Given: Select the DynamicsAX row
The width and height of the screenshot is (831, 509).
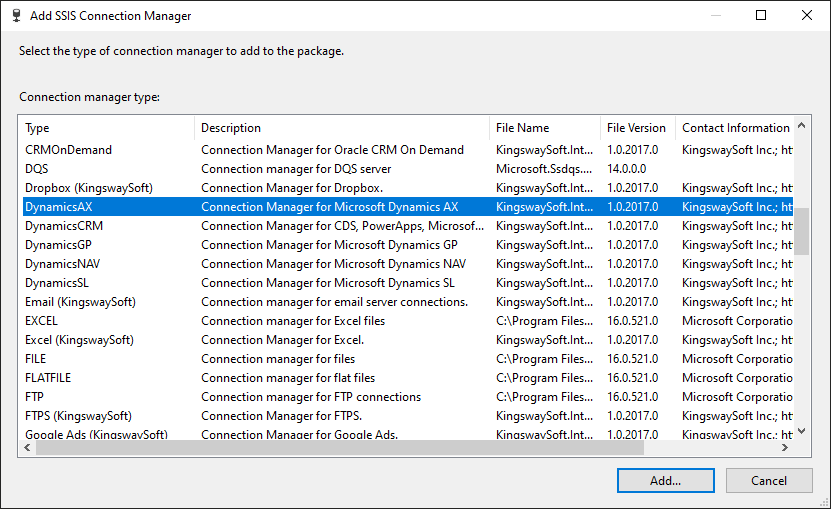Looking at the screenshot, I should coord(408,207).
